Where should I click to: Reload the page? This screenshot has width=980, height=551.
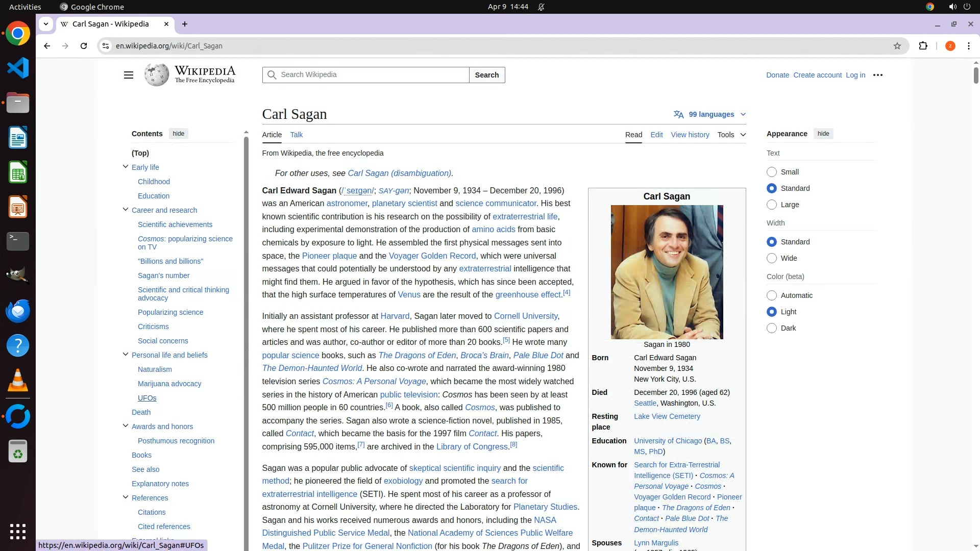(x=84, y=46)
